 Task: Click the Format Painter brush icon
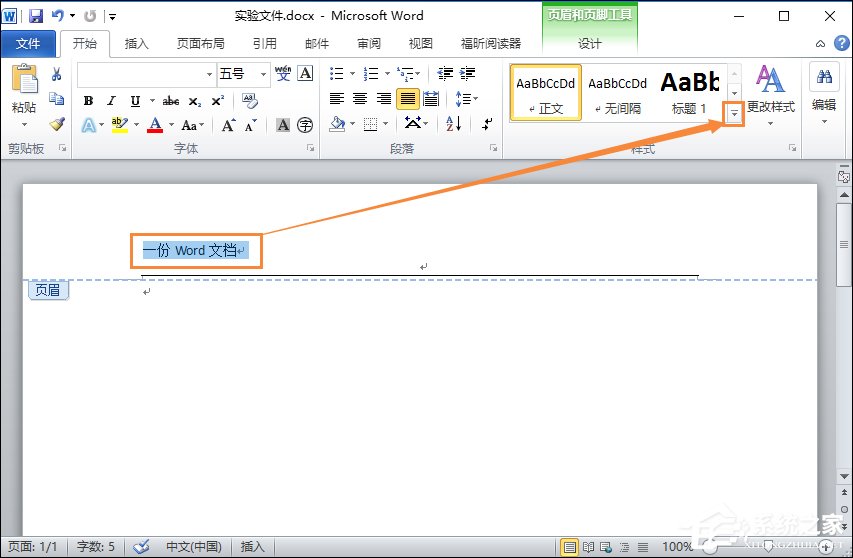point(57,124)
